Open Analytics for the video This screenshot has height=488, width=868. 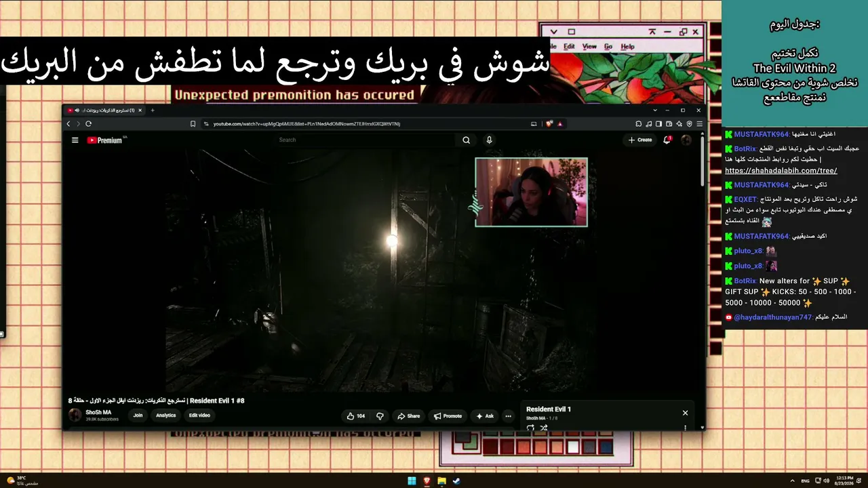tap(165, 415)
